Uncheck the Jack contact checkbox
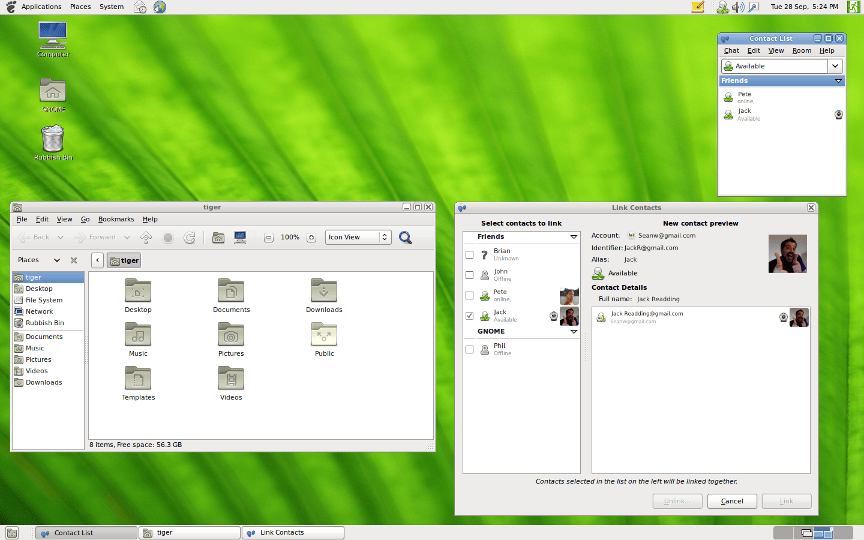This screenshot has height=540, width=864. [470, 316]
